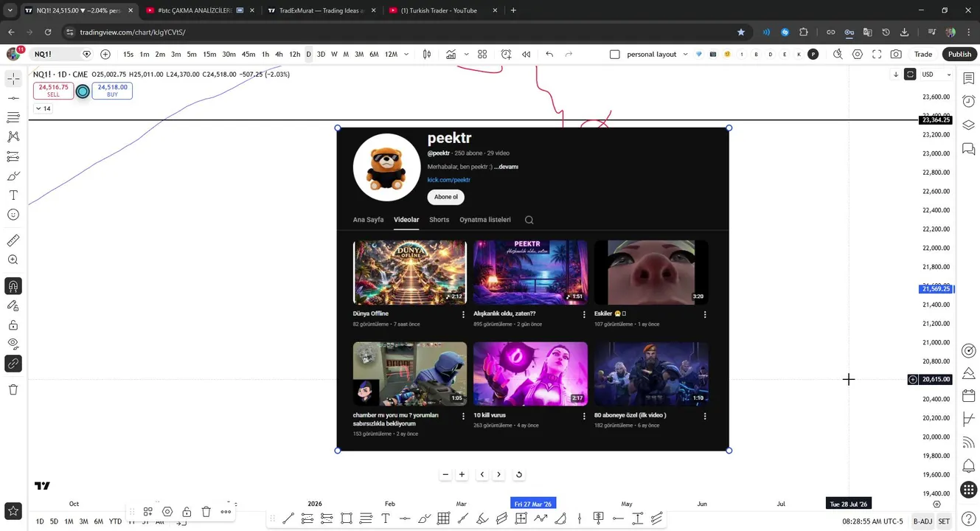Toggle hide all drawings eye icon
The image size is (980, 531).
point(13,343)
